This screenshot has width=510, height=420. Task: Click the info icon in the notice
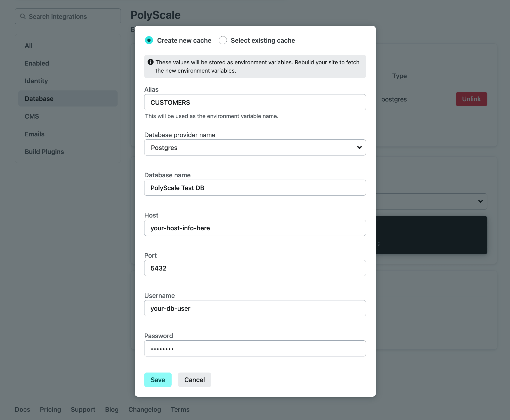click(150, 62)
